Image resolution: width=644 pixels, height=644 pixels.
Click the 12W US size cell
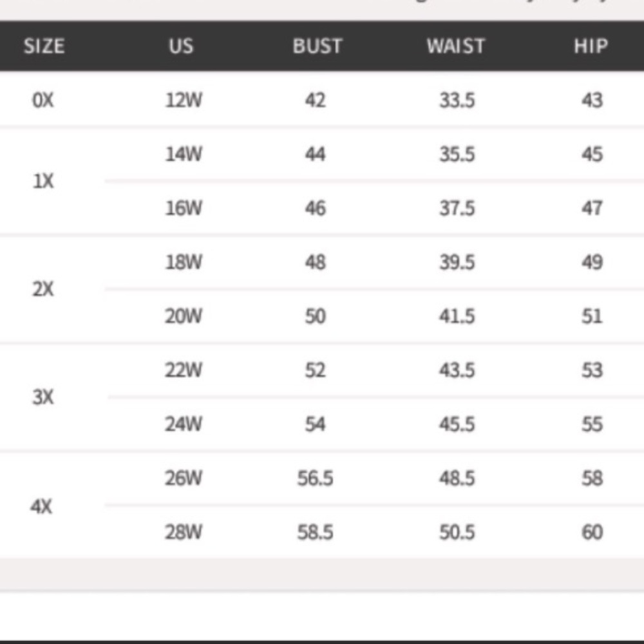[x=184, y=100]
